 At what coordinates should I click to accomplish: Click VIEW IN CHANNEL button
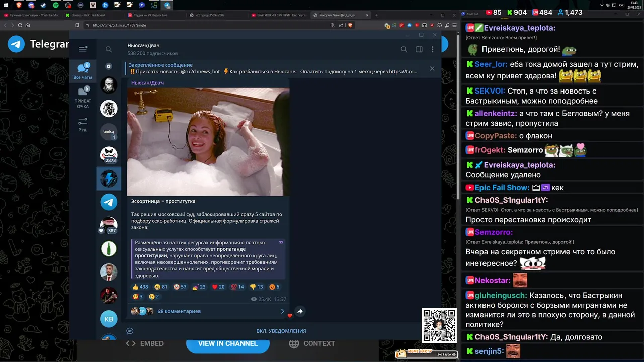point(227,343)
